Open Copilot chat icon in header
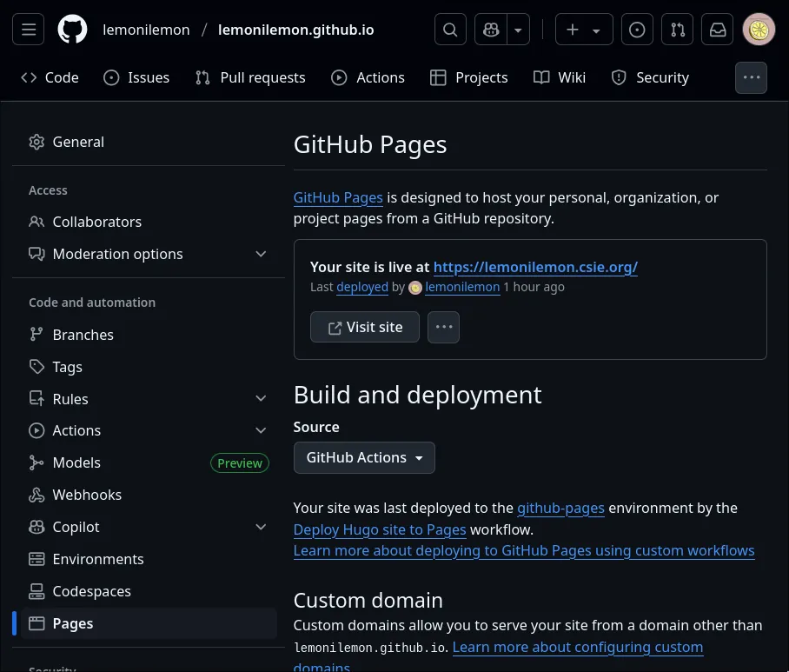 point(491,30)
